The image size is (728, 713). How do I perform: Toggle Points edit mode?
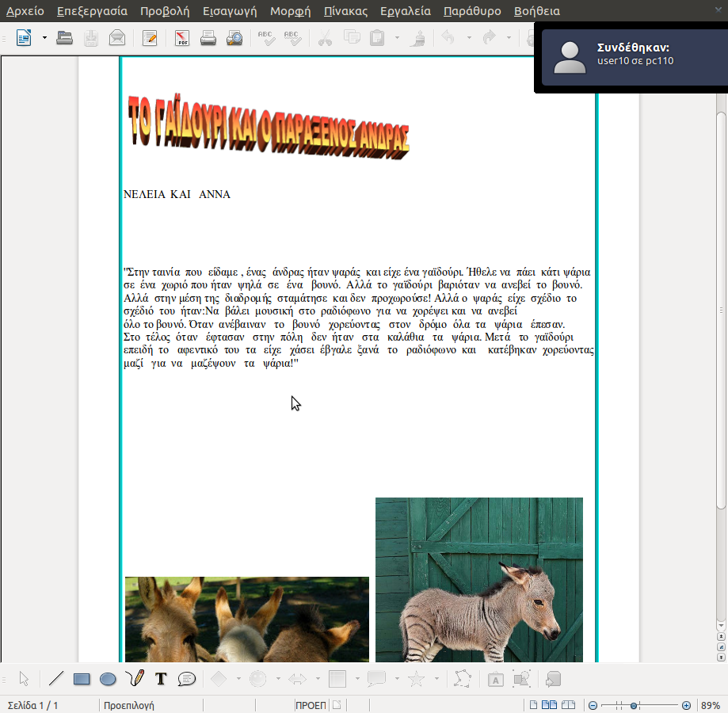point(463,679)
